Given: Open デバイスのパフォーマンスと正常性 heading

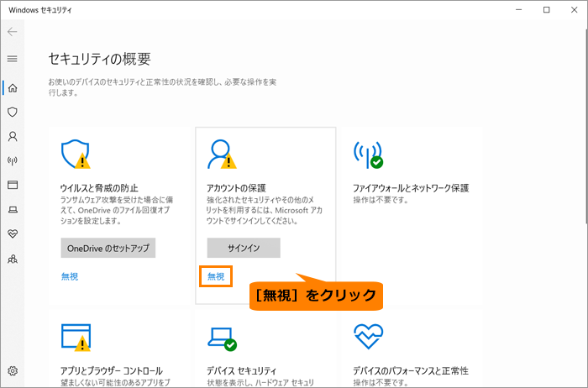Looking at the screenshot, I should (411, 370).
